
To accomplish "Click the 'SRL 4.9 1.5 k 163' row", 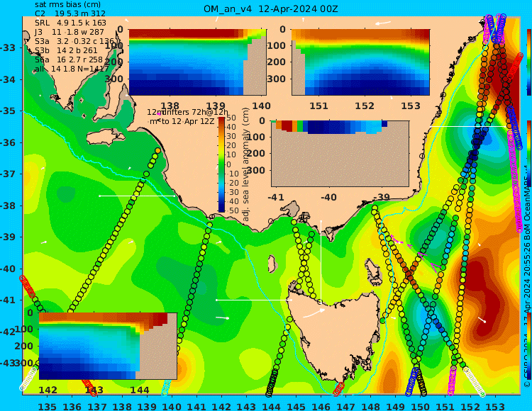I will point(70,23).
